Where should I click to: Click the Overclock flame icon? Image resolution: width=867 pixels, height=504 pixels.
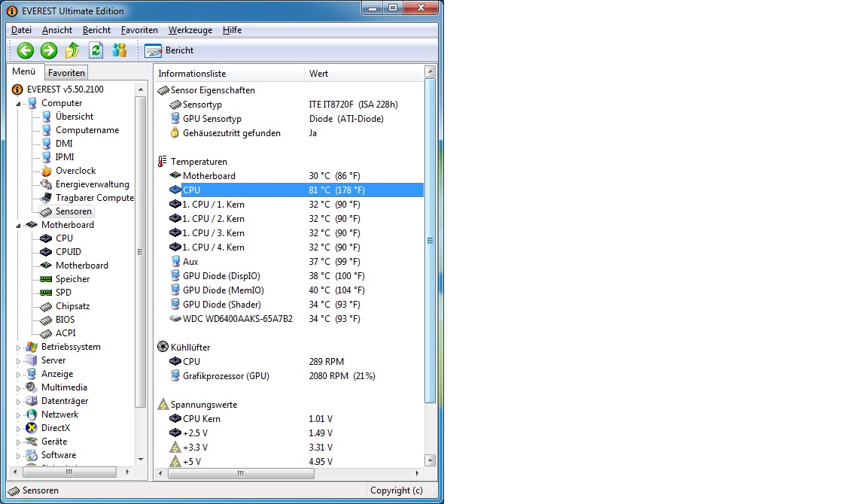pos(47,171)
